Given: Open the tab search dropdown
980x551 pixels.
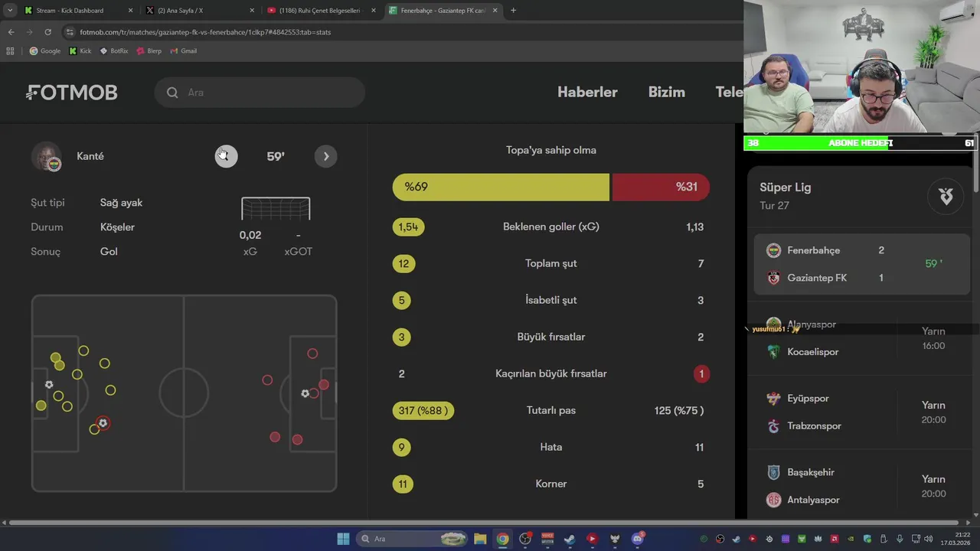Looking at the screenshot, I should (x=9, y=11).
